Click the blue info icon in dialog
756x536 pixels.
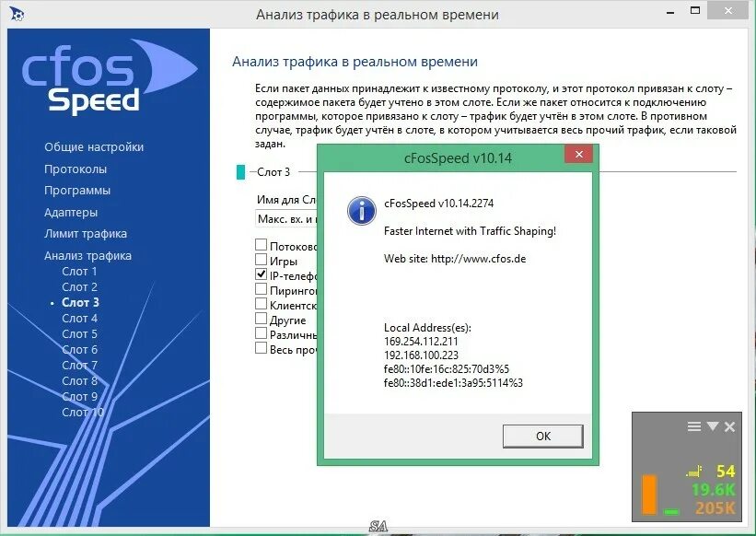coord(362,211)
